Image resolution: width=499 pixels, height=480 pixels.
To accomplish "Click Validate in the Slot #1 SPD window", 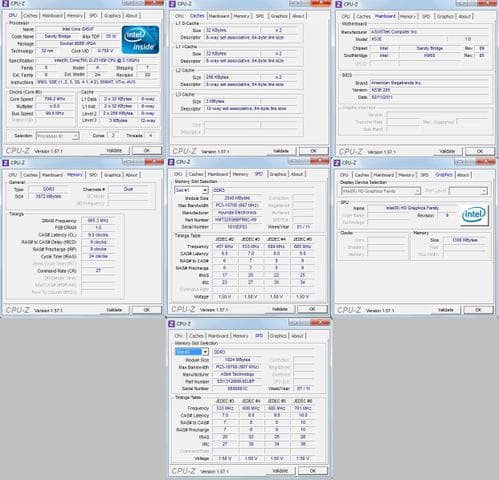I will coord(279,309).
